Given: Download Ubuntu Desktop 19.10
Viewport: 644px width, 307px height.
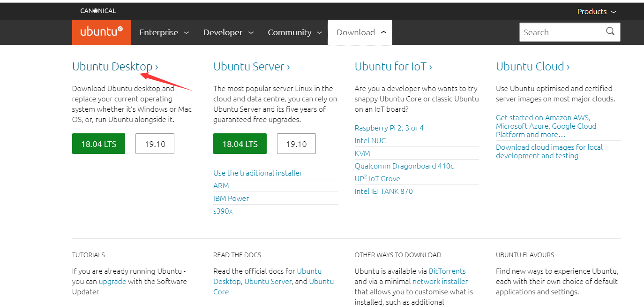Looking at the screenshot, I should coord(155,144).
